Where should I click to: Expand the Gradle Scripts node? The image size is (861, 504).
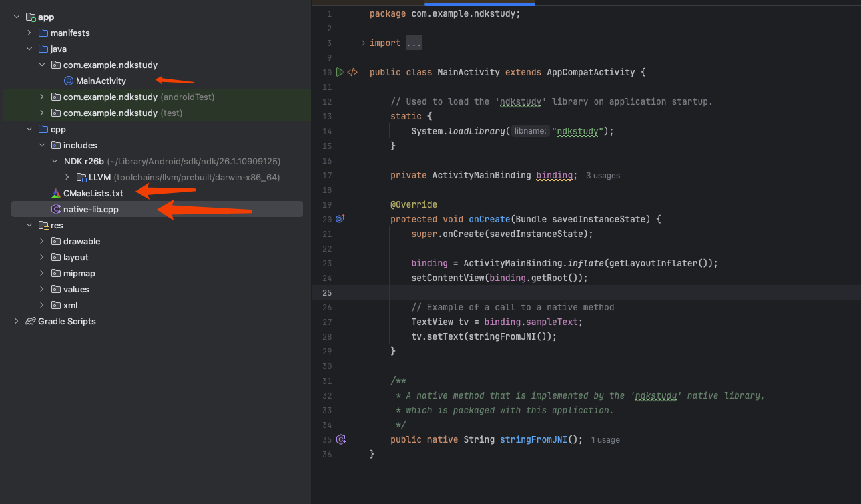[17, 321]
